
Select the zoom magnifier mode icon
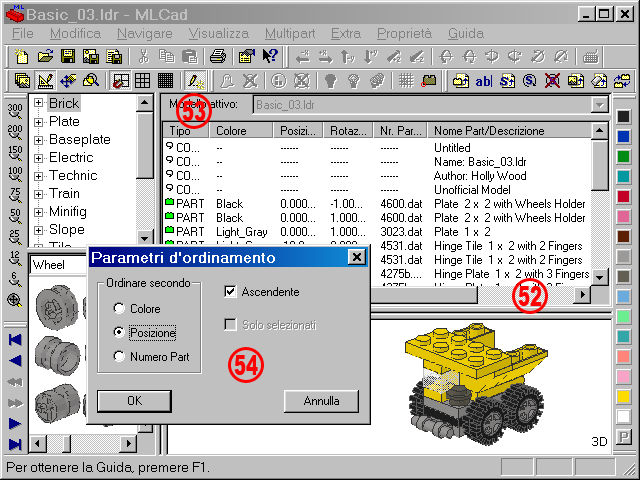click(91, 80)
